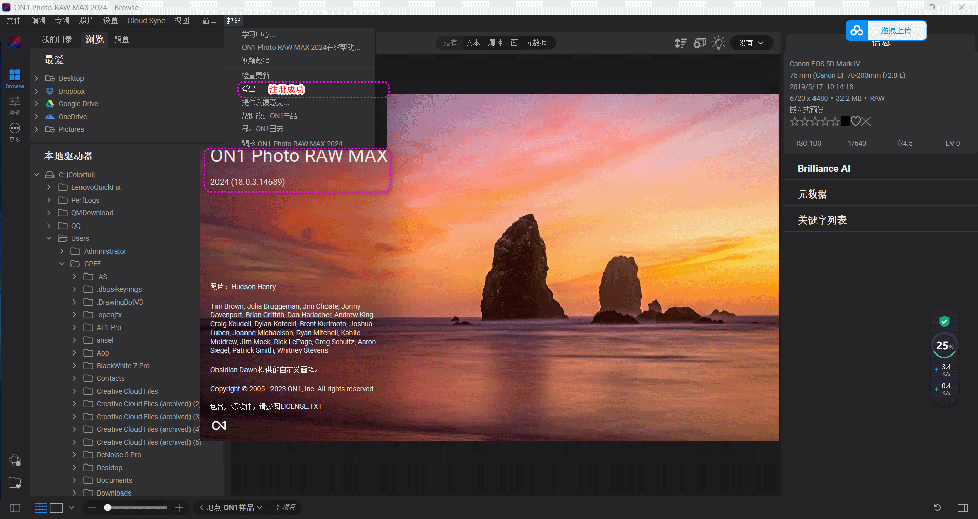Expand the BlackWhite 7 Pro folder
The width and height of the screenshot is (978, 519).
click(74, 366)
